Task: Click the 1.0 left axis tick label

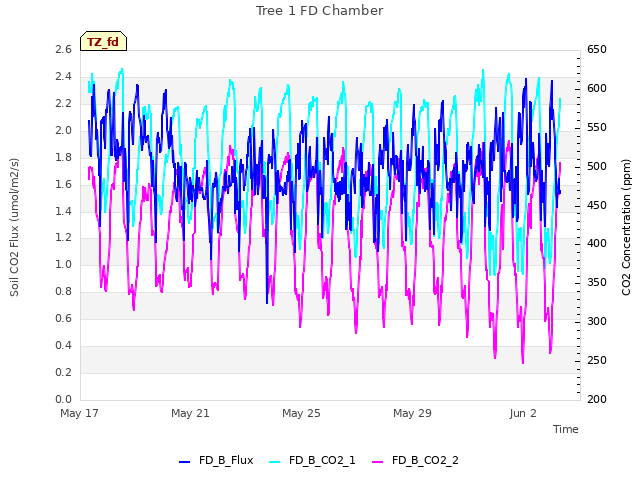Action: coord(63,264)
